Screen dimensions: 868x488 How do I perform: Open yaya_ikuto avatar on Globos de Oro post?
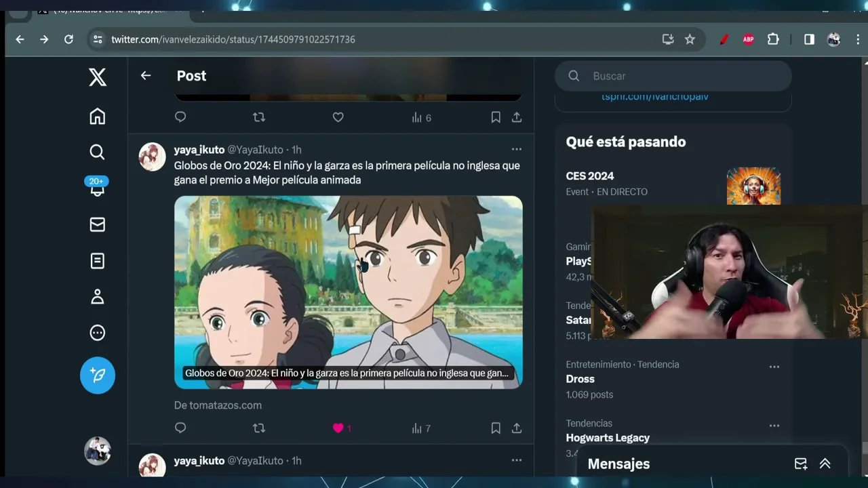(152, 157)
